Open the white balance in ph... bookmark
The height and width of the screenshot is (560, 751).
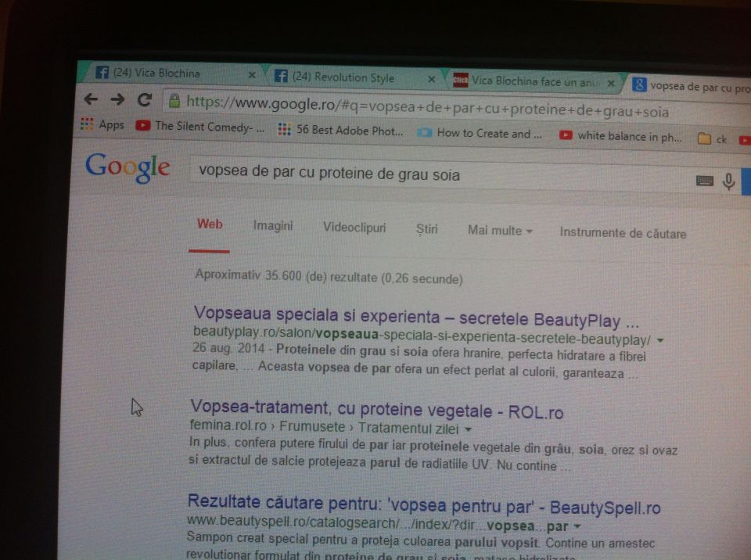[x=620, y=137]
